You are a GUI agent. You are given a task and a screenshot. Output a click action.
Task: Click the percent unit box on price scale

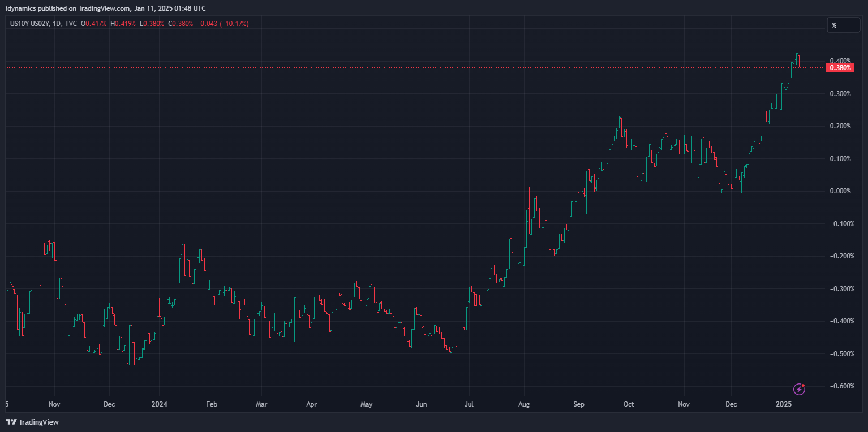[x=843, y=25]
